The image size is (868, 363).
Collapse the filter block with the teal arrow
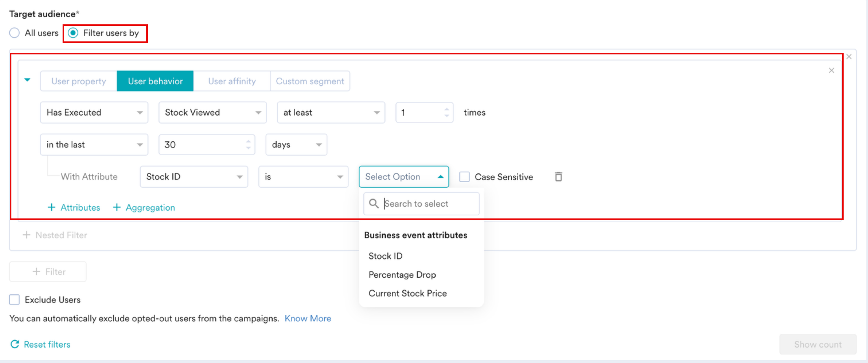coord(27,80)
